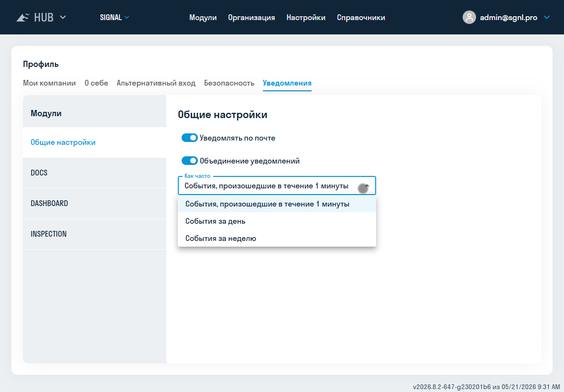Collapse the Как часто dropdown arrow
The image size is (564, 392).
coord(367,186)
